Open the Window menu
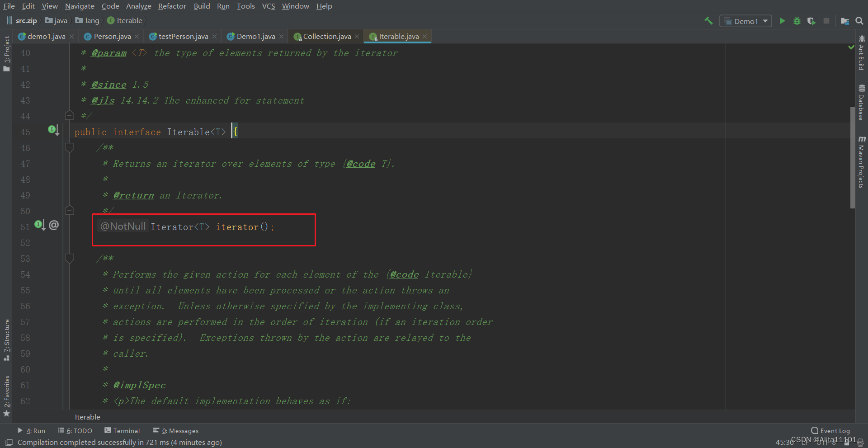The height and width of the screenshot is (448, 868). 295,6
